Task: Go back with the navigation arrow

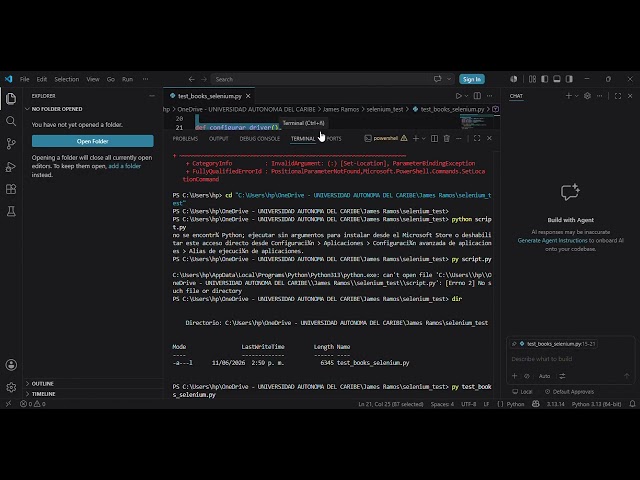Action: 191,79
